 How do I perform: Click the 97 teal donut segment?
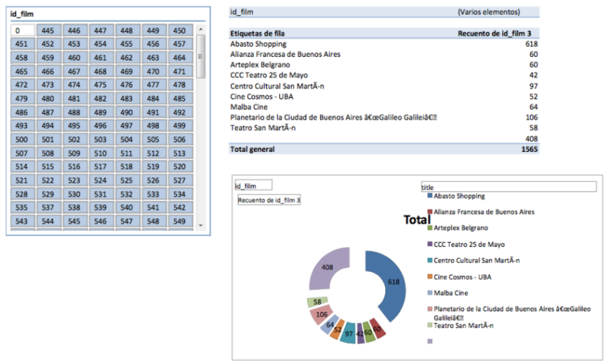coord(349,333)
